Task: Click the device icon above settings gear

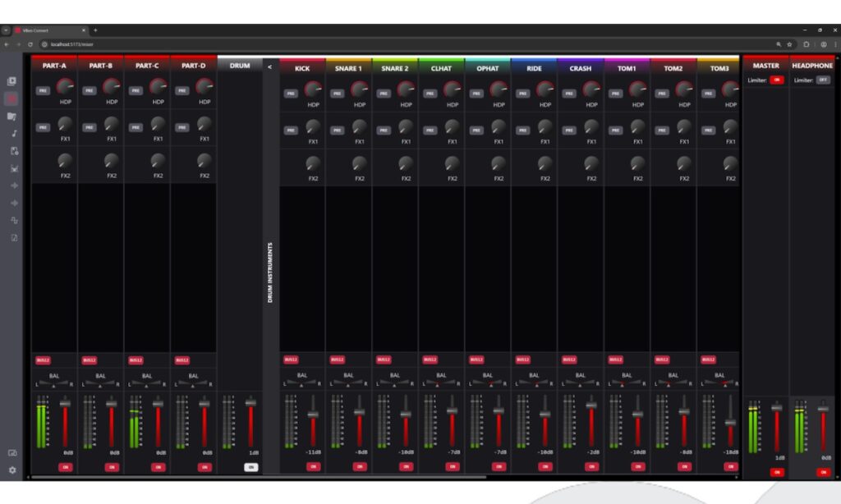Action: [x=12, y=452]
